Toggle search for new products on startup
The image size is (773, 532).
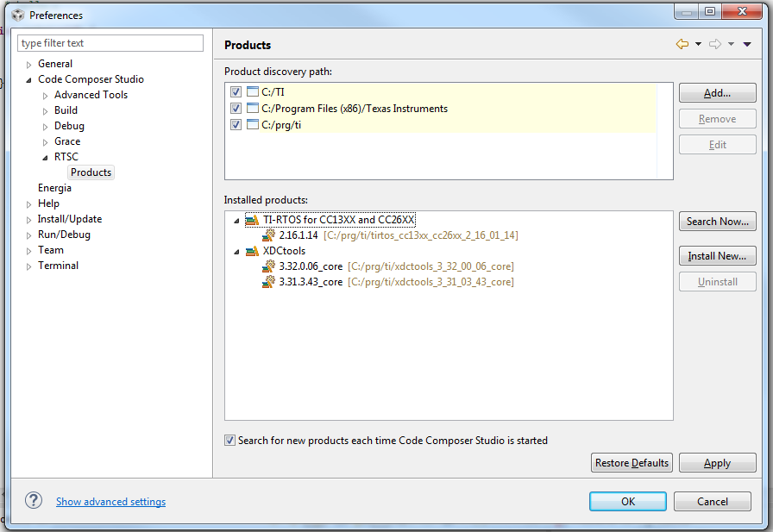pos(229,441)
